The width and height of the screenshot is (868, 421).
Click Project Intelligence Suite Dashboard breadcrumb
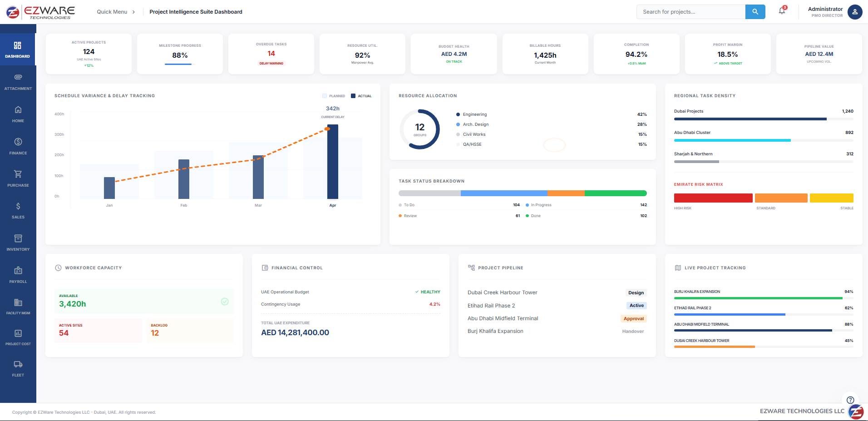click(196, 12)
